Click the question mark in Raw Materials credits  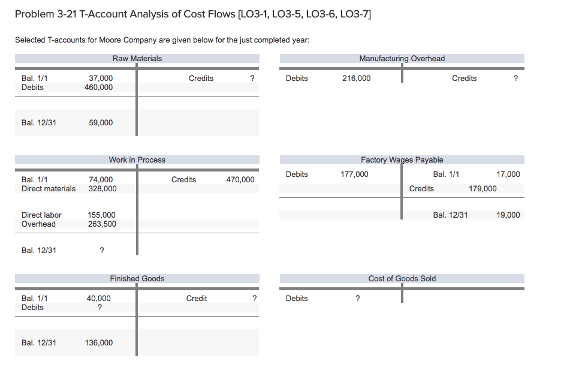coord(252,78)
